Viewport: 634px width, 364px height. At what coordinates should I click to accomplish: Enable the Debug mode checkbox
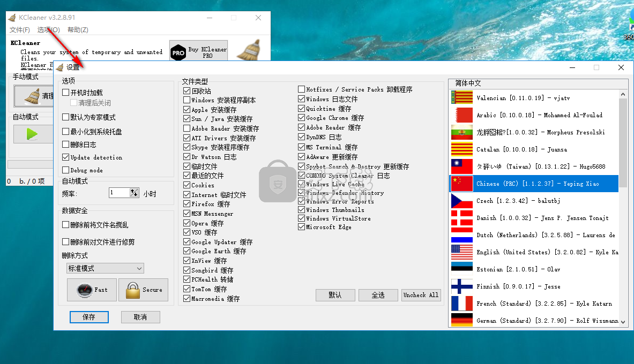(x=66, y=170)
